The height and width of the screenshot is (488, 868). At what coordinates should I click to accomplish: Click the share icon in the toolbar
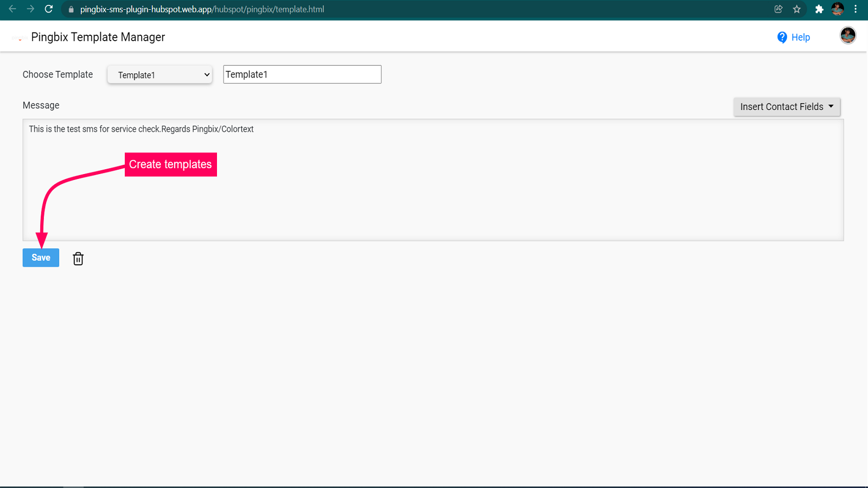778,9
